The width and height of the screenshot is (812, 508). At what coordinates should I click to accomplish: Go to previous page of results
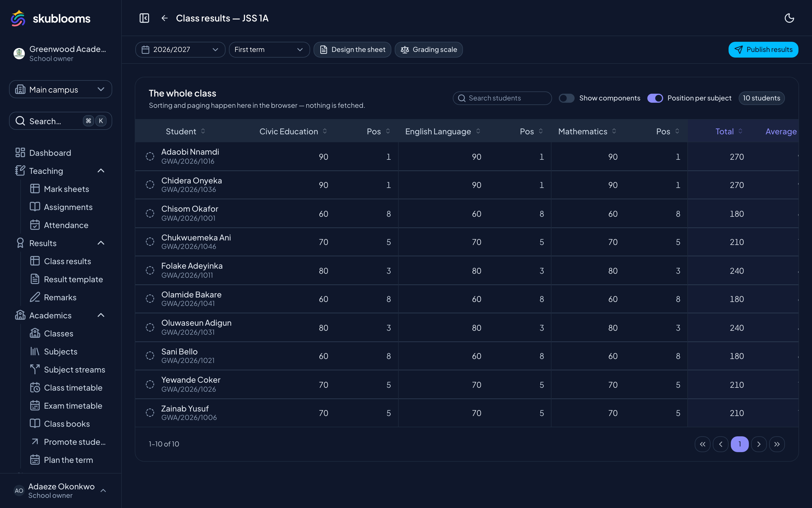point(720,444)
